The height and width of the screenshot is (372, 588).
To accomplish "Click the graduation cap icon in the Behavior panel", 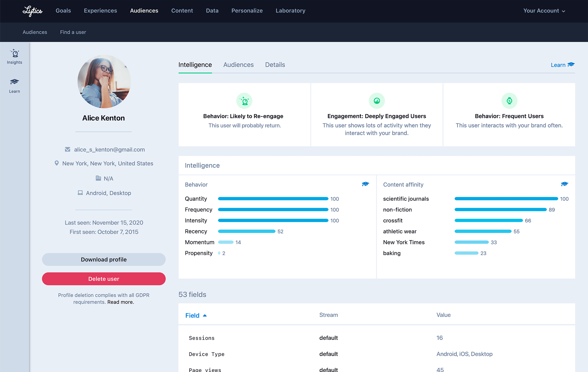I will [365, 184].
